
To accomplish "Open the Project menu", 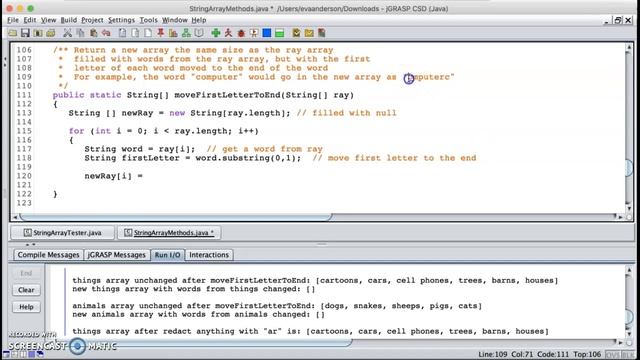I will 92,20.
